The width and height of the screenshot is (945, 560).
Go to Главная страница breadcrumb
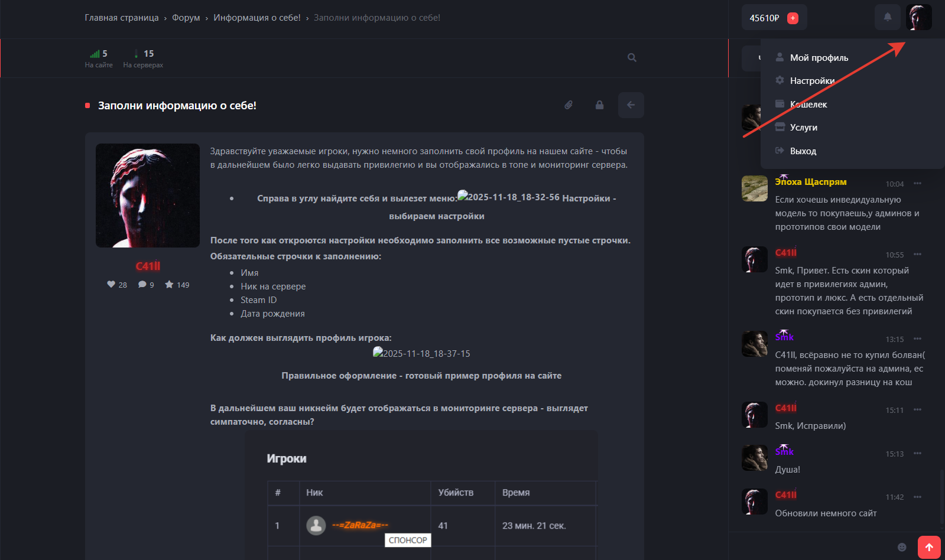tap(122, 18)
